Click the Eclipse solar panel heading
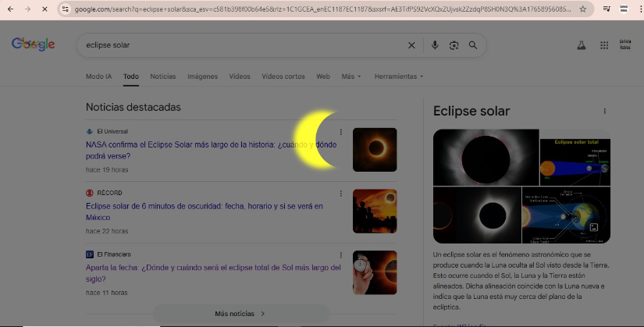 tap(471, 111)
